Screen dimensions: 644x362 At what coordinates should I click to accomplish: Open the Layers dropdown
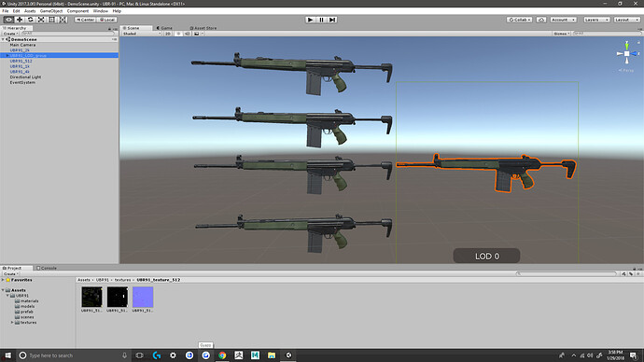pyautogui.click(x=596, y=20)
